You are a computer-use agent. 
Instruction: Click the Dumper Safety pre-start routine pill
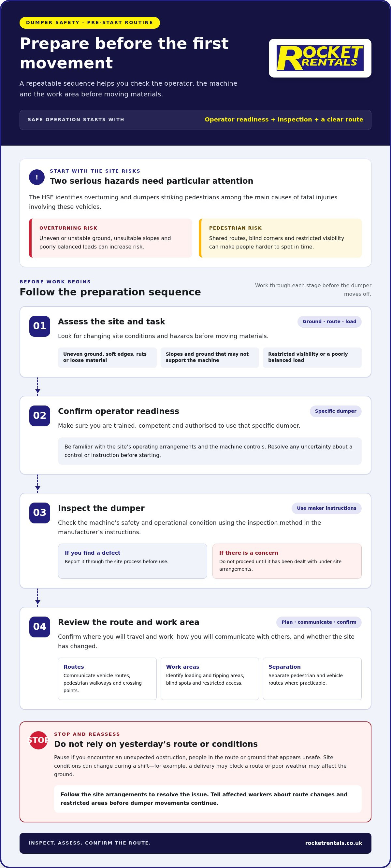[x=90, y=22]
